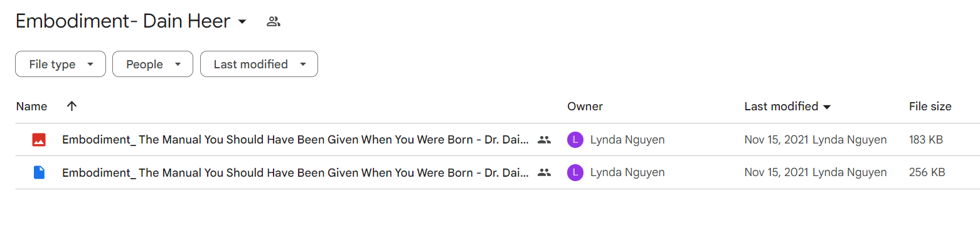Reverse sort direction with the up arrow
The height and width of the screenshot is (230, 980).
pyautogui.click(x=72, y=107)
